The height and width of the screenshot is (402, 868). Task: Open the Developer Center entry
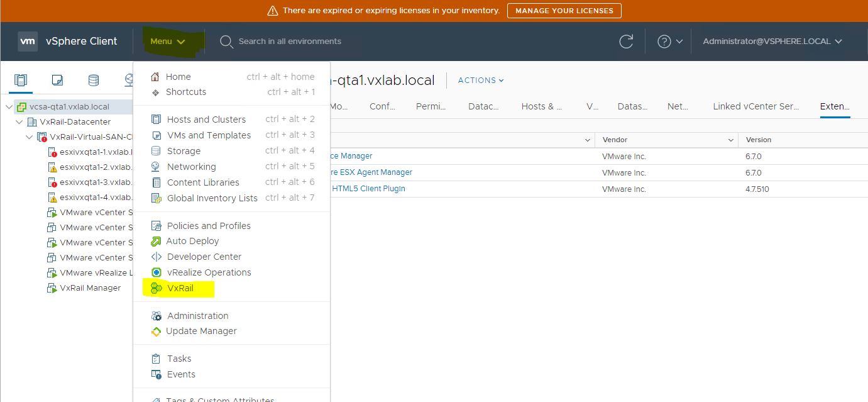[x=204, y=256]
